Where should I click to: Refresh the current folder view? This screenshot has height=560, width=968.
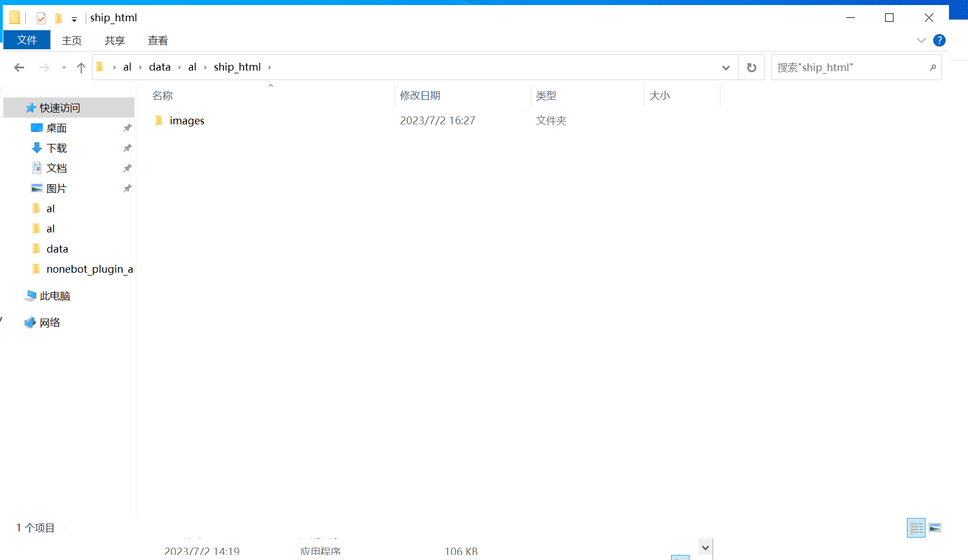click(x=751, y=67)
